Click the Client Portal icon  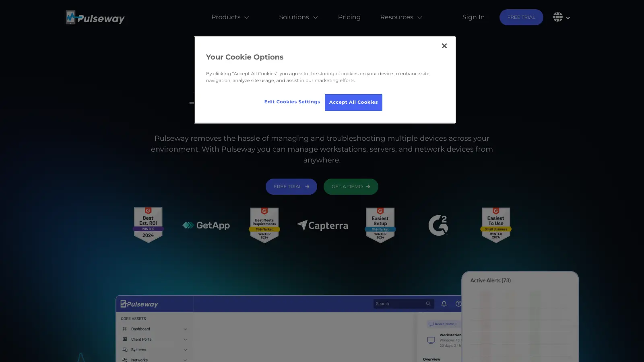pos(125,339)
